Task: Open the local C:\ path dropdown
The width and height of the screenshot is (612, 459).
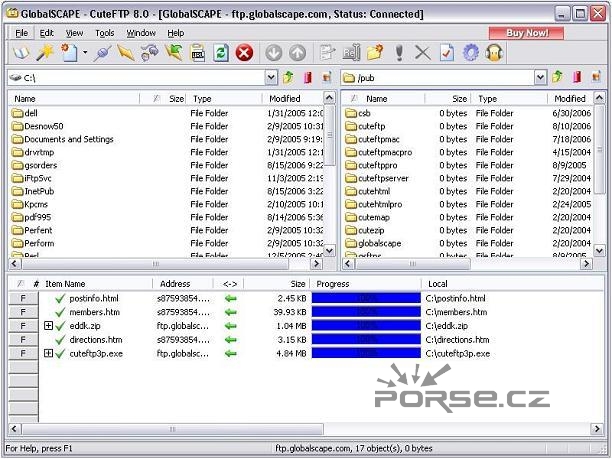Action: point(271,78)
